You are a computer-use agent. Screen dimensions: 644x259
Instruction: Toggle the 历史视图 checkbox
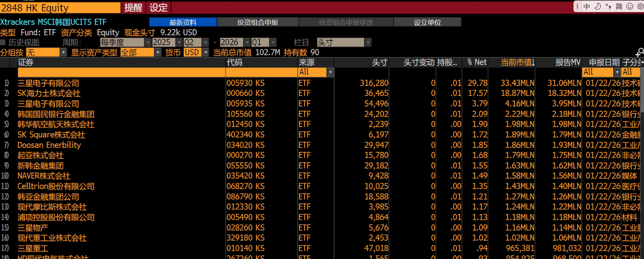pos(3,42)
